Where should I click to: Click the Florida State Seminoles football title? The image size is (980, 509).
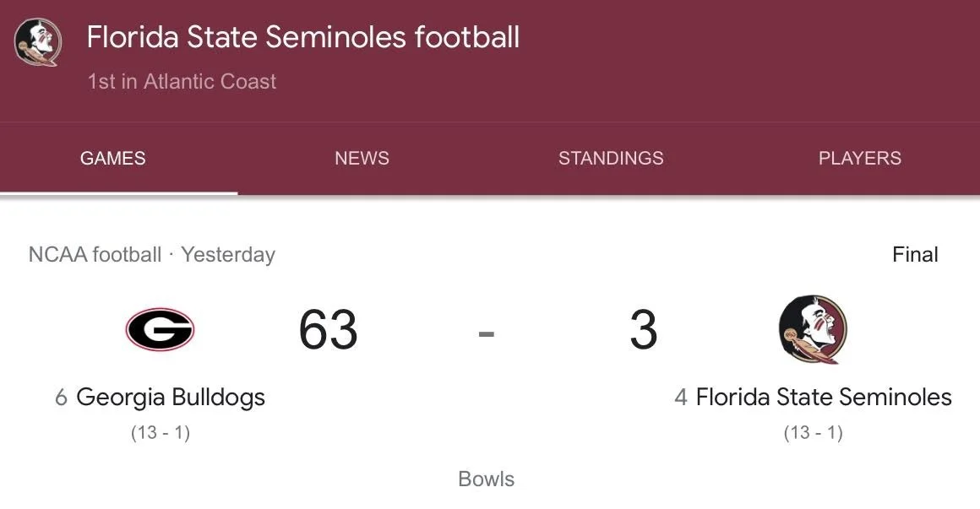click(x=303, y=37)
